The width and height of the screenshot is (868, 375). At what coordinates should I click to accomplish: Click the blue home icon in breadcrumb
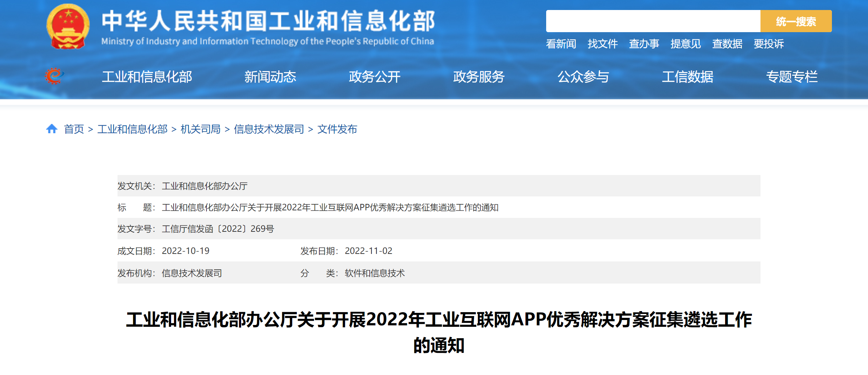click(52, 129)
